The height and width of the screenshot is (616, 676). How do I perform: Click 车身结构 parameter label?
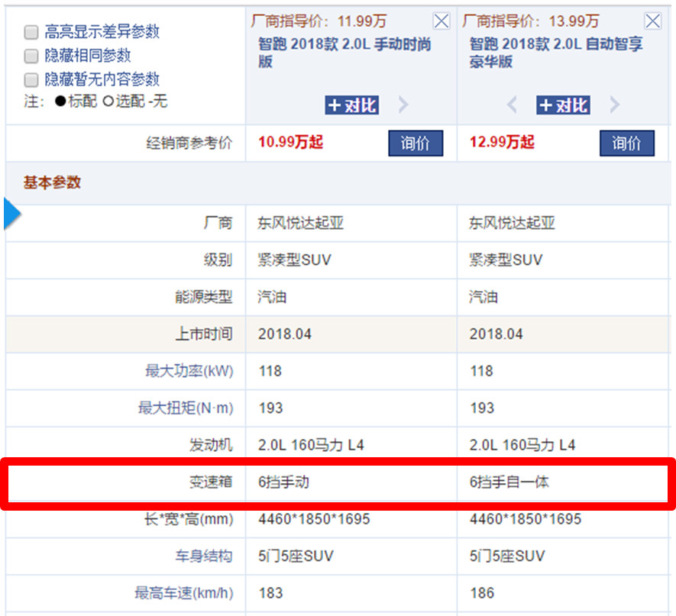click(204, 556)
